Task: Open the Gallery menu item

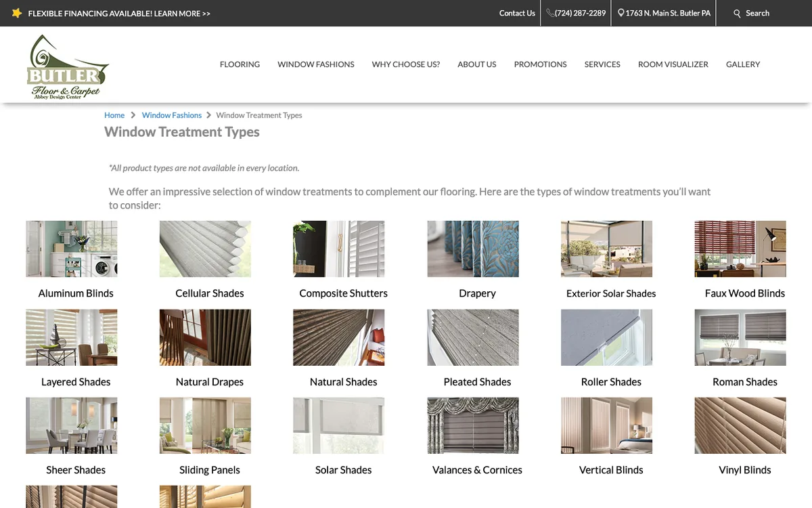Action: click(743, 64)
